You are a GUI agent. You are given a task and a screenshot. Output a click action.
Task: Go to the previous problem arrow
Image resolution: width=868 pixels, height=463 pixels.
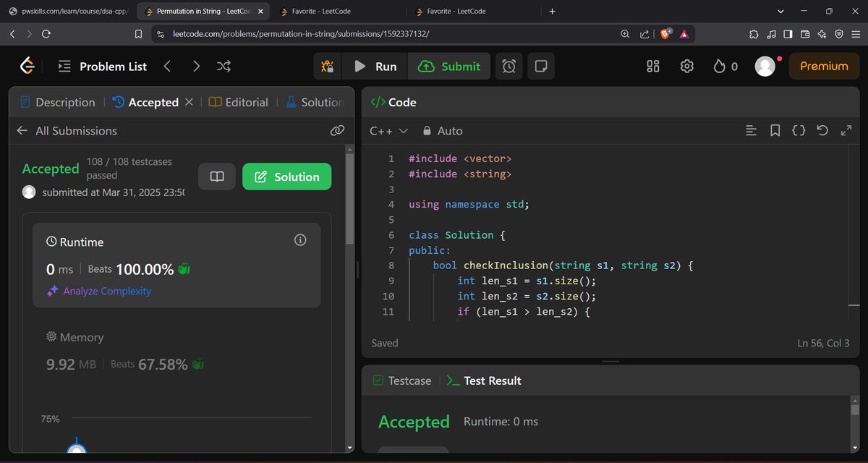click(167, 67)
